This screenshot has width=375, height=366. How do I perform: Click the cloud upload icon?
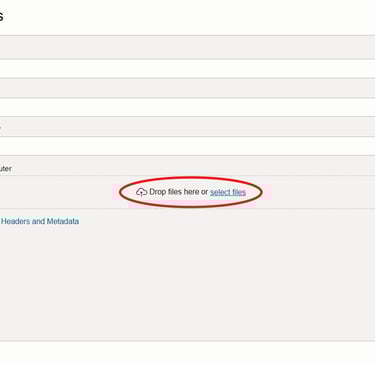coord(142,192)
